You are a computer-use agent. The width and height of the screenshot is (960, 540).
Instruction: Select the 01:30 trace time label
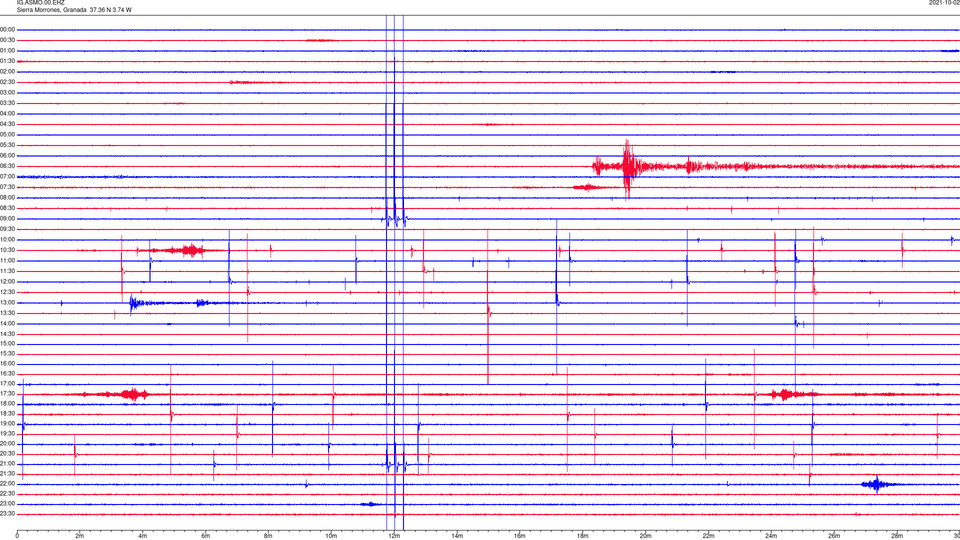8,61
